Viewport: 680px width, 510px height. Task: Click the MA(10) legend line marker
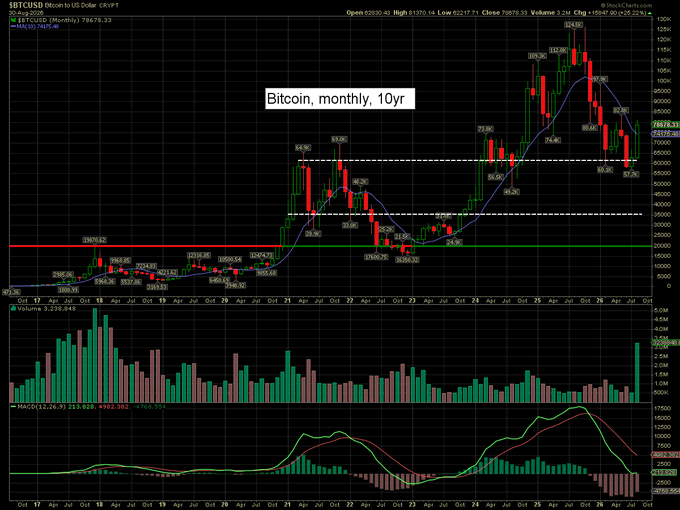(13, 26)
